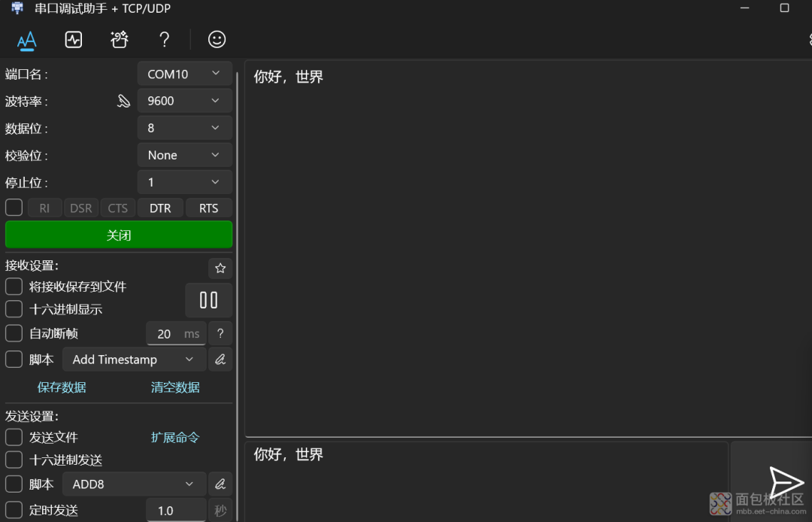Edit the ADD8 send script
The image size is (812, 522).
220,484
